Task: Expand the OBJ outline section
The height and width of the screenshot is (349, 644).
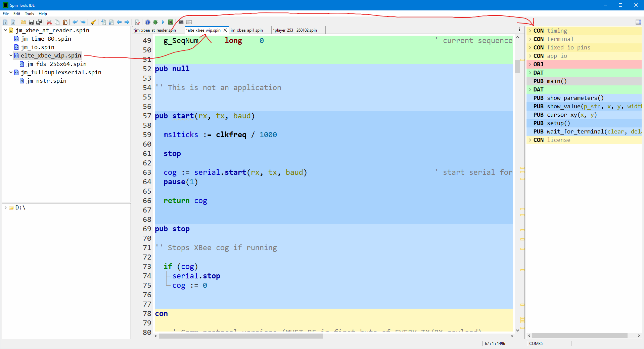Action: point(530,64)
